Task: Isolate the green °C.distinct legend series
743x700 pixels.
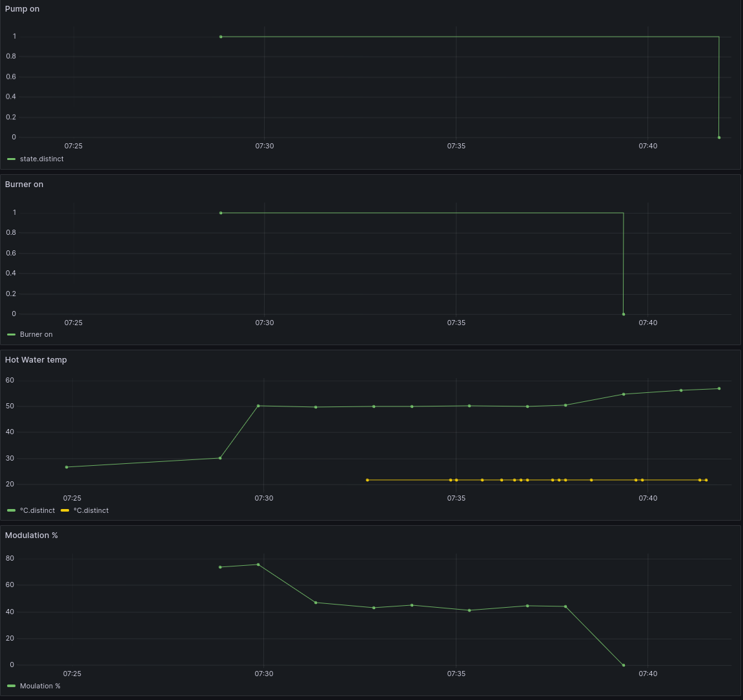Action: [x=37, y=510]
